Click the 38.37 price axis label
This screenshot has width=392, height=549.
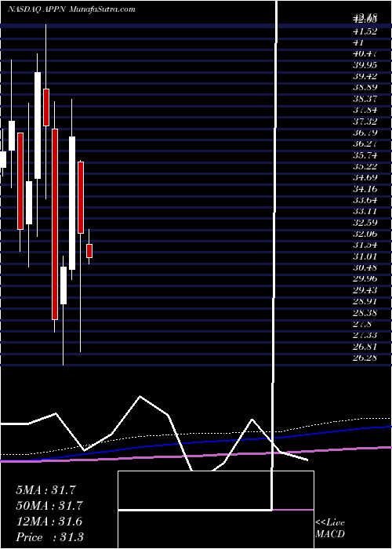(366, 99)
